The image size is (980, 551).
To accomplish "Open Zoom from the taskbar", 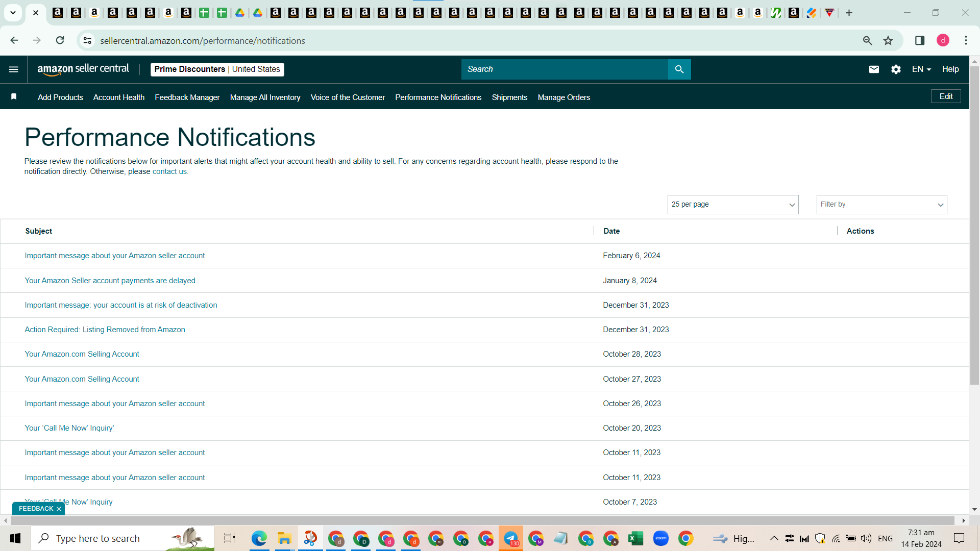I will [660, 538].
